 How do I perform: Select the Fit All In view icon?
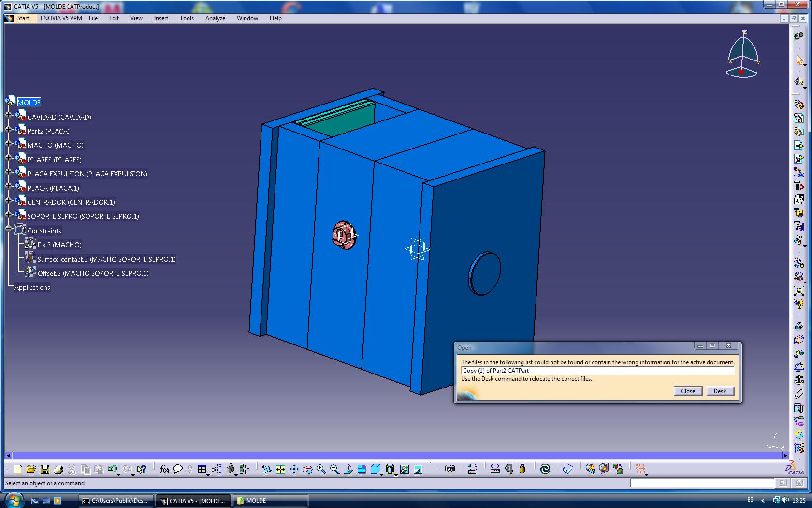[280, 469]
